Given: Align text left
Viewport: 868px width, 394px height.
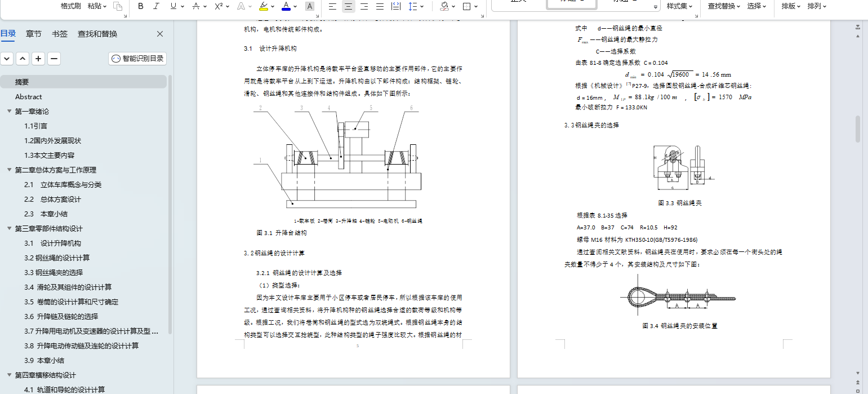Looking at the screenshot, I should coord(332,6).
